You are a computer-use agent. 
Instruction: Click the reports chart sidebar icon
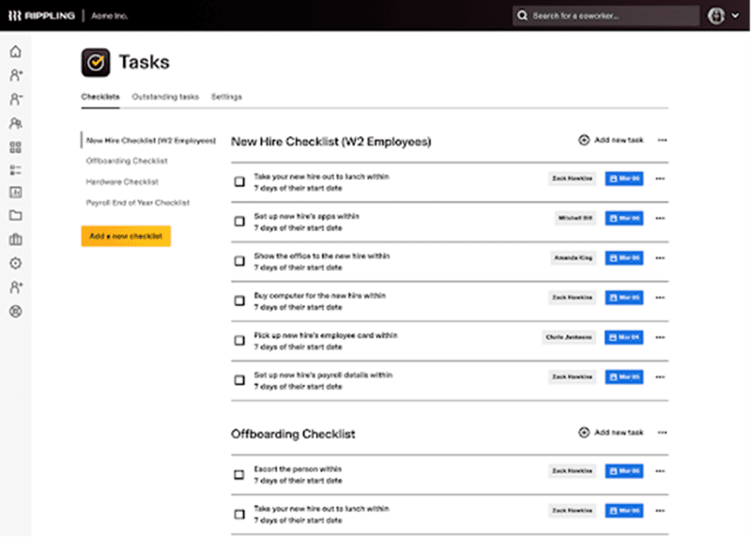point(15,192)
